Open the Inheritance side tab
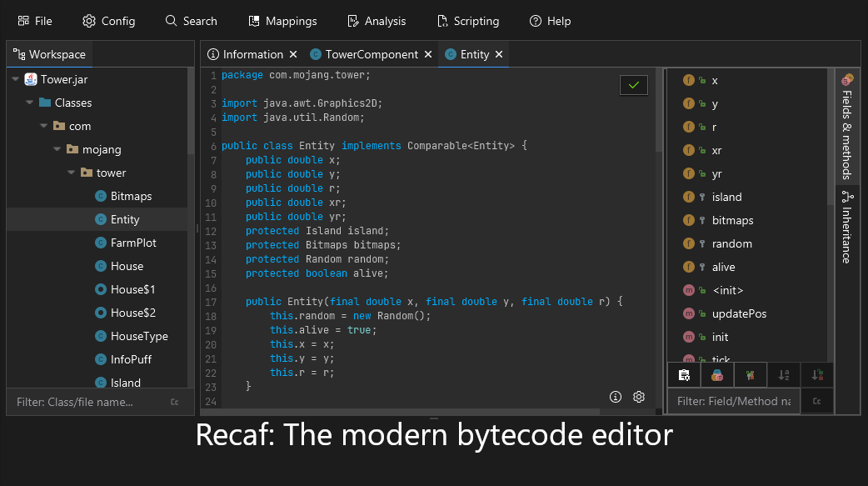This screenshot has width=868, height=486. [847, 228]
